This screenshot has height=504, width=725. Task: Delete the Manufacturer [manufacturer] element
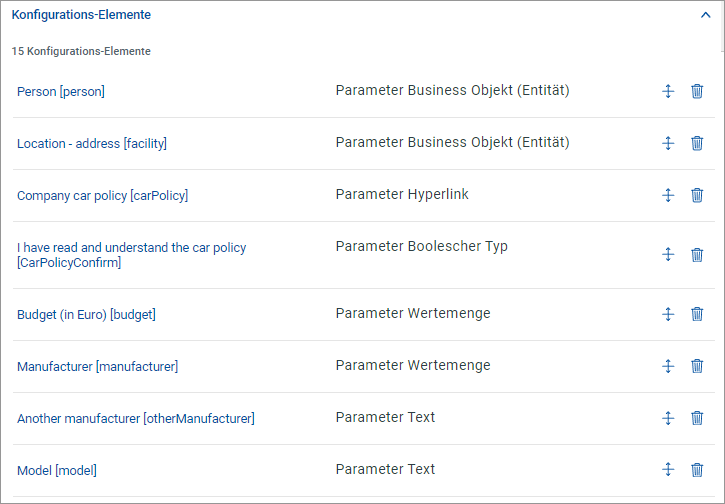click(x=697, y=366)
